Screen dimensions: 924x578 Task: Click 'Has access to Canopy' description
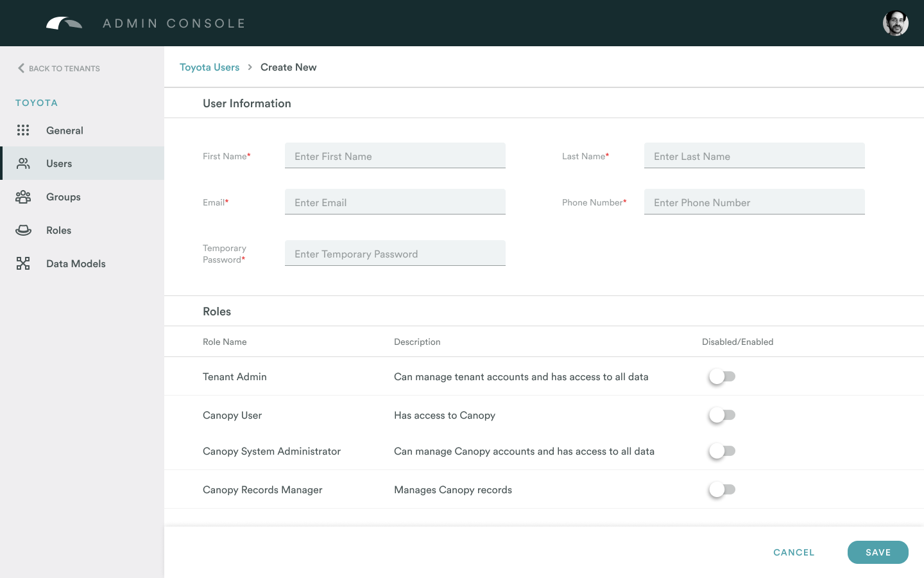tap(445, 416)
